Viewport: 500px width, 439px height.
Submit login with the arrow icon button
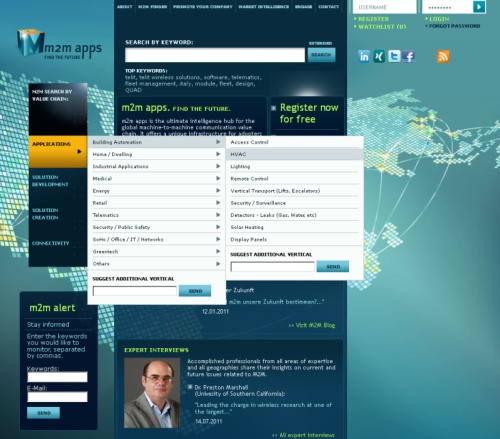point(479,7)
